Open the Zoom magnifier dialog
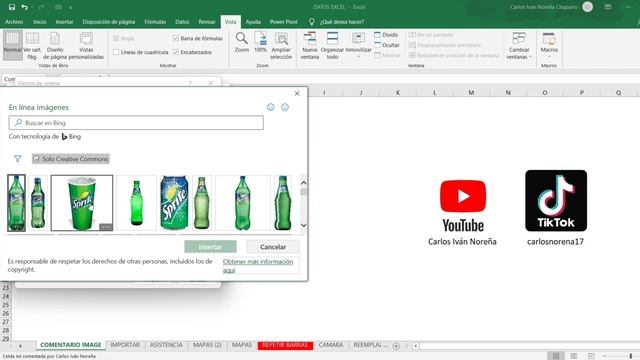 click(242, 42)
